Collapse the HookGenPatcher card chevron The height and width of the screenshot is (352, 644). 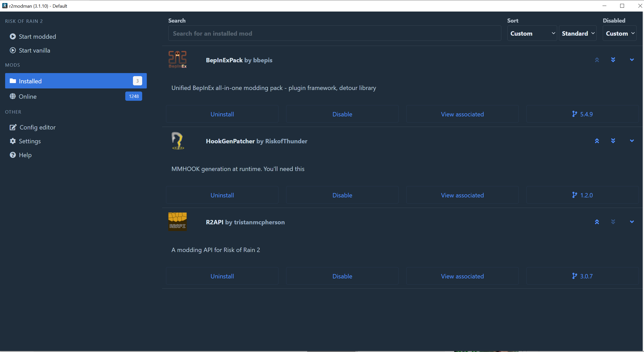point(632,141)
